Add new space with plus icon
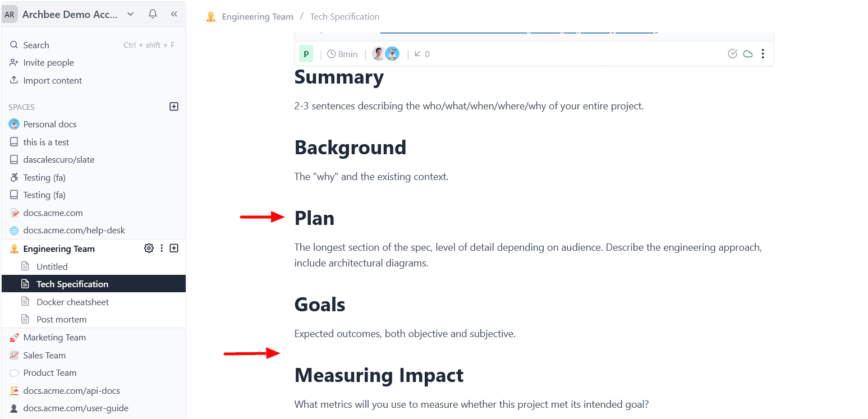The image size is (868, 419). (174, 107)
